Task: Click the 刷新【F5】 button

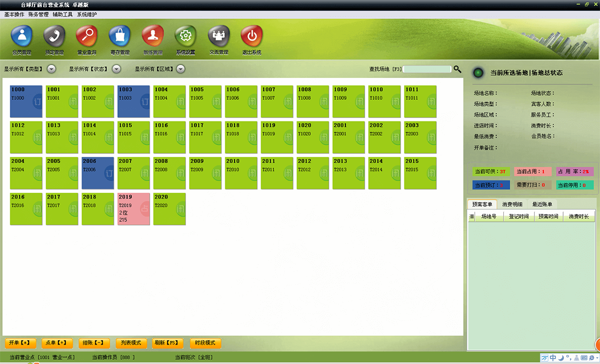Action: (x=168, y=343)
